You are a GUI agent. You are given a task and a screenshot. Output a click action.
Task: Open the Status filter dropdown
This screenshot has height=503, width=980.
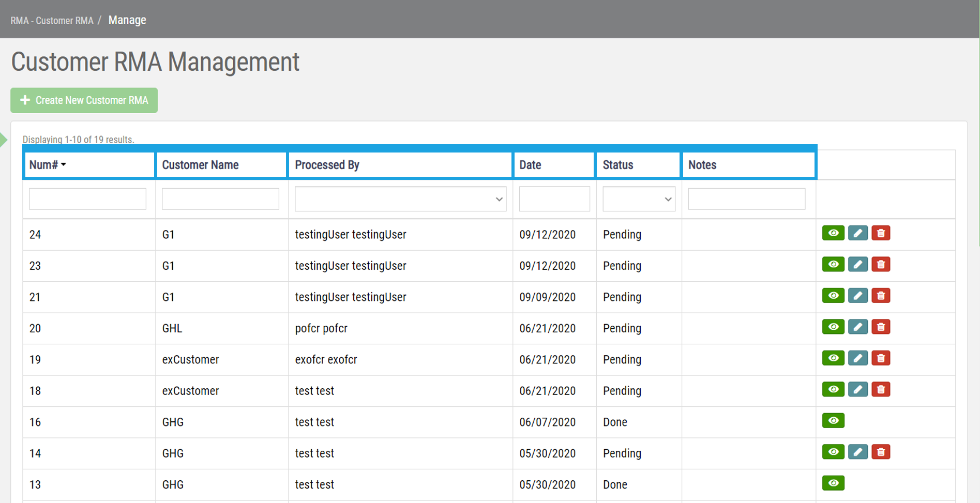[x=638, y=199]
